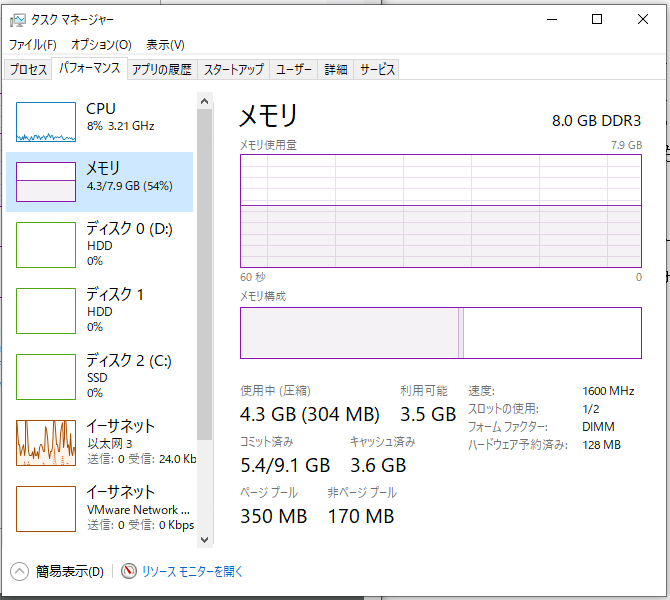Select the ディスク 1 graph thumbnail
The width and height of the screenshot is (670, 600).
46,311
